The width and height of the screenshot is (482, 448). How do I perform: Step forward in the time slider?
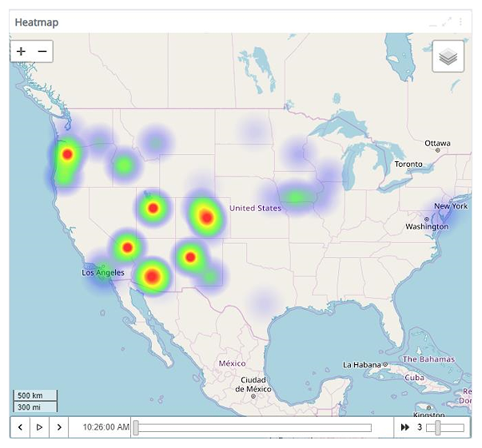click(58, 427)
